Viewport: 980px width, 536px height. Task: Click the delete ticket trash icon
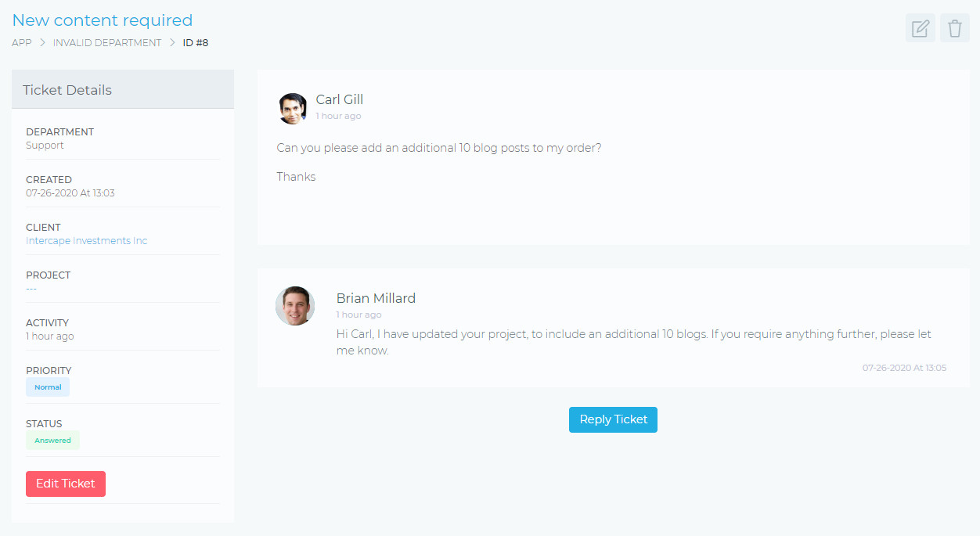(954, 29)
